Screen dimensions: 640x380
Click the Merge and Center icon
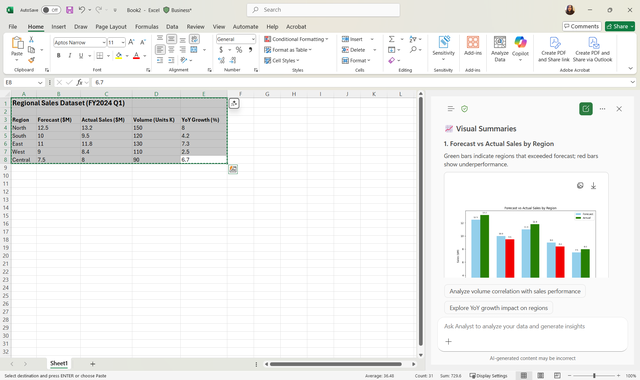(194, 50)
